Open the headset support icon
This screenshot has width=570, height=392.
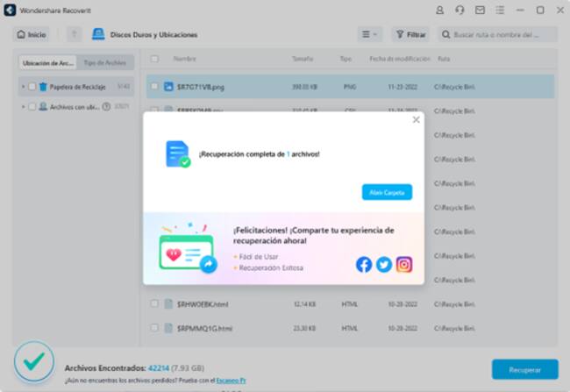point(460,10)
